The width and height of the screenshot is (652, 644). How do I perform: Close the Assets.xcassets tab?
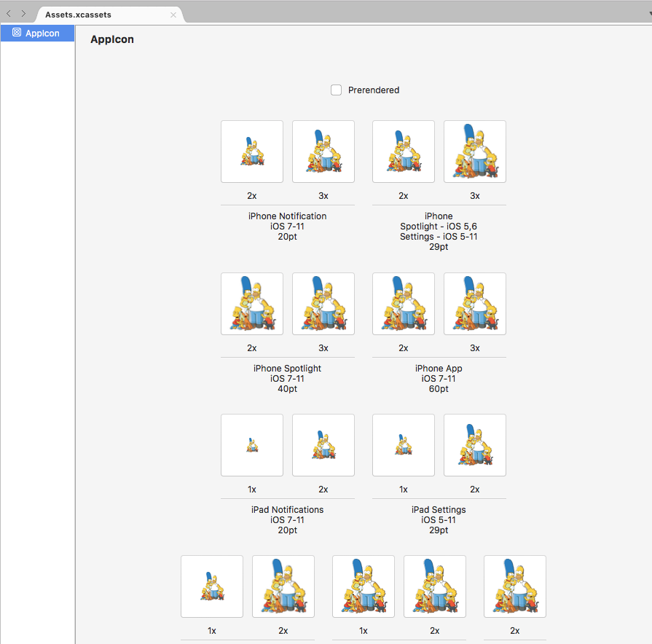[x=173, y=15]
